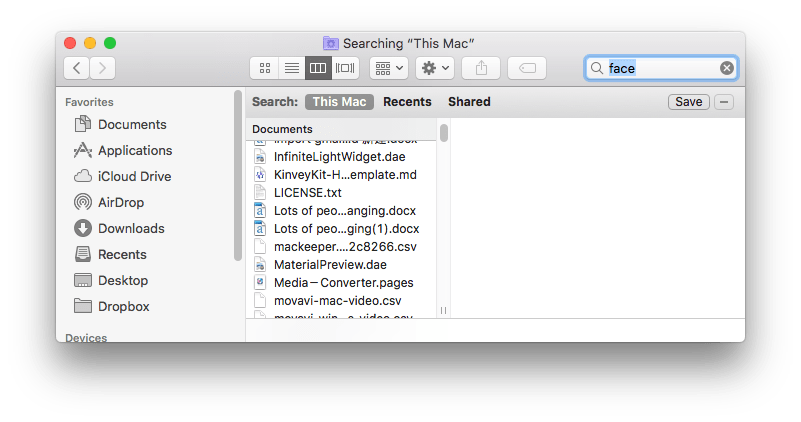Screen dimensions: 801x422
Task: Save the current search
Action: coord(688,102)
